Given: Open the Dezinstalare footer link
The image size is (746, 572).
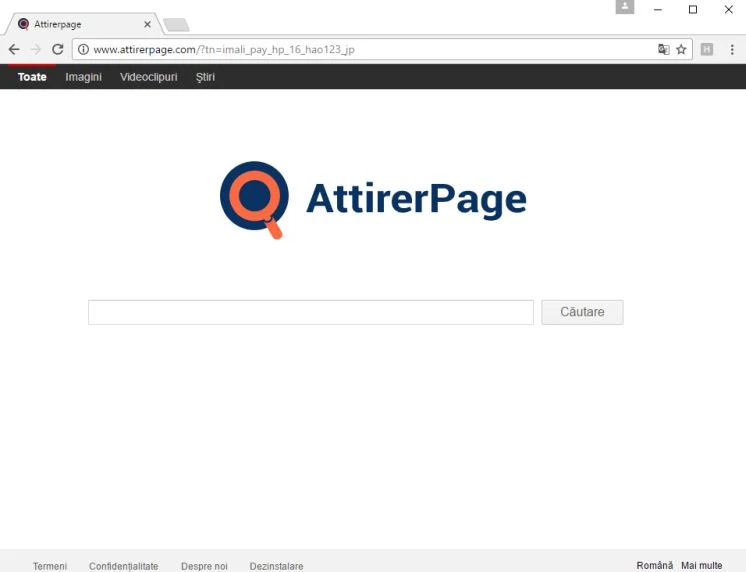Looking at the screenshot, I should pyautogui.click(x=276, y=566).
